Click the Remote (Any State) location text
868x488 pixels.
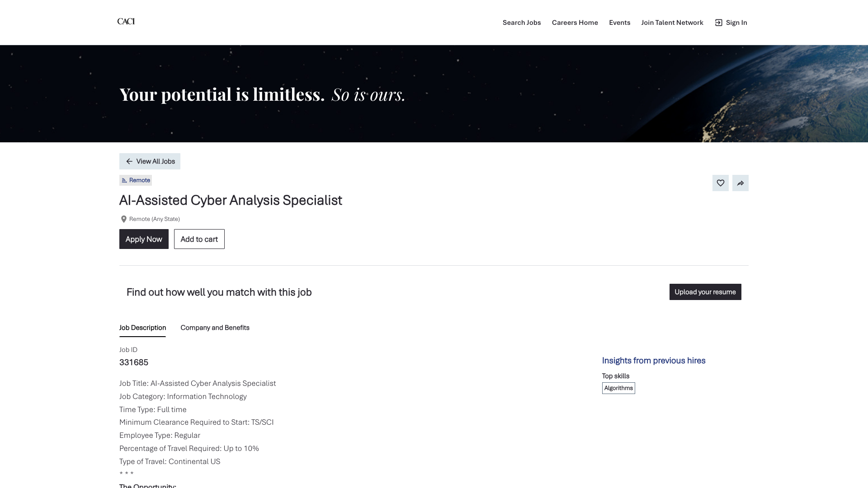[155, 219]
